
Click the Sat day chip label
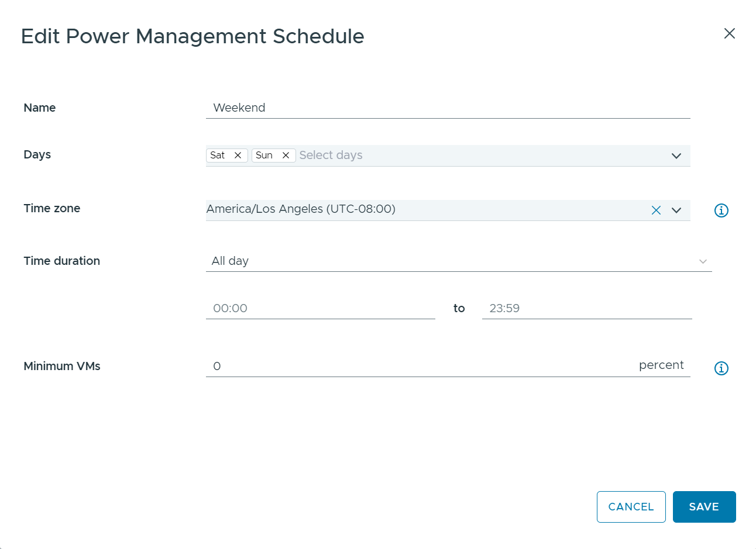tap(218, 156)
